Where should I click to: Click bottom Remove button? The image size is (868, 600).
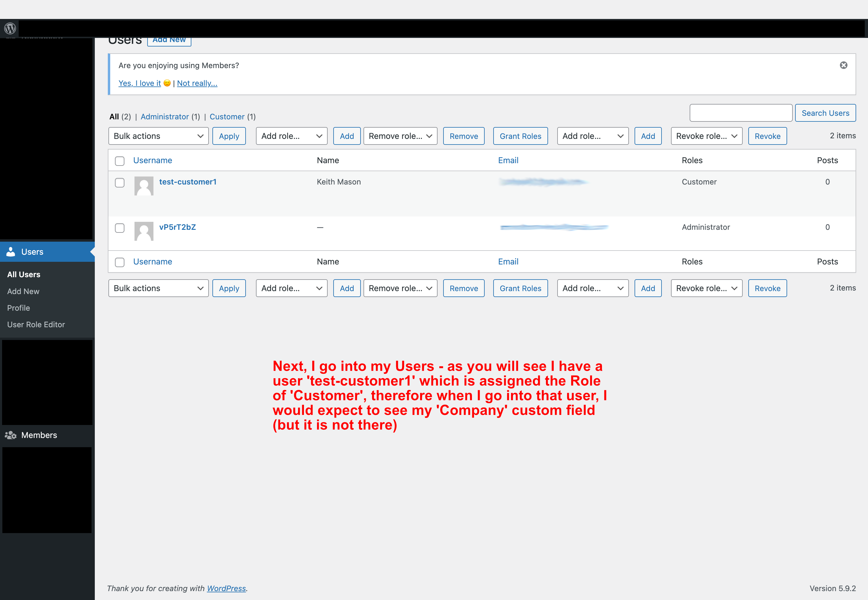464,288
